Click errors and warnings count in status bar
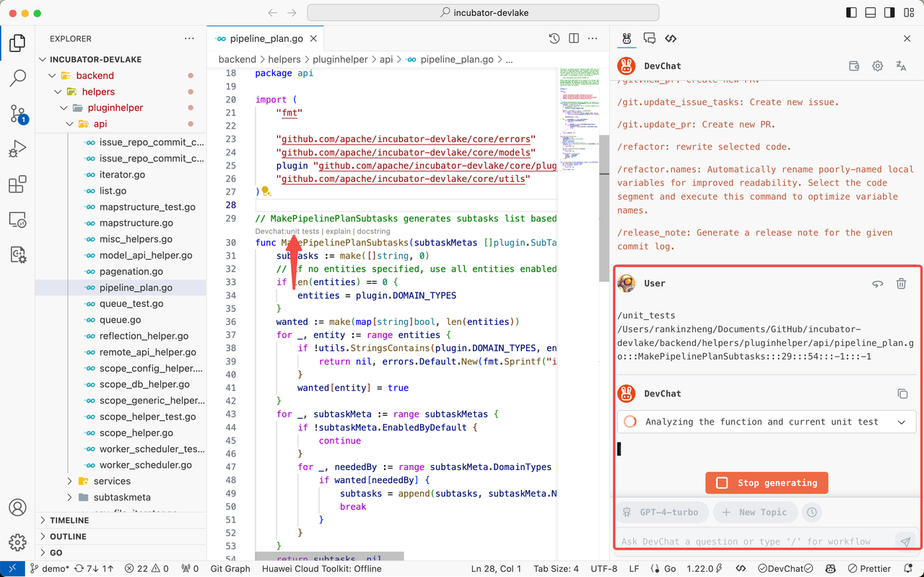924x577 pixels. pos(147,568)
